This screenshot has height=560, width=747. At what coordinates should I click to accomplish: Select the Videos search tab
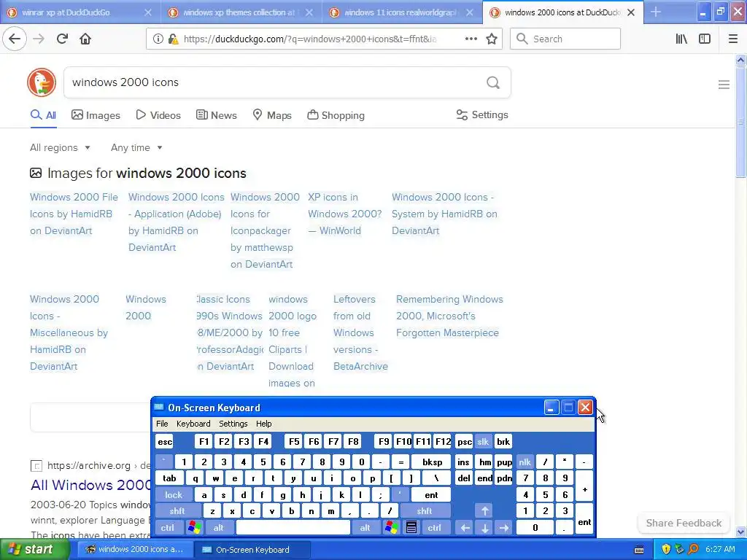[x=158, y=115]
